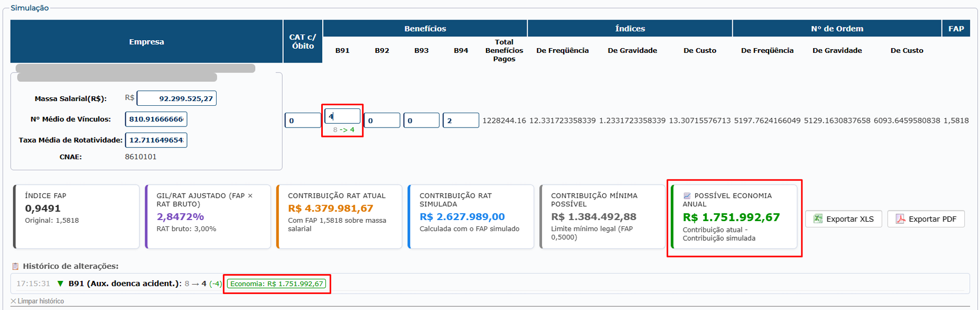Click the Economia: R$ 1.751.992,67 badge
Viewport: 980px width, 310px height.
pos(277,284)
